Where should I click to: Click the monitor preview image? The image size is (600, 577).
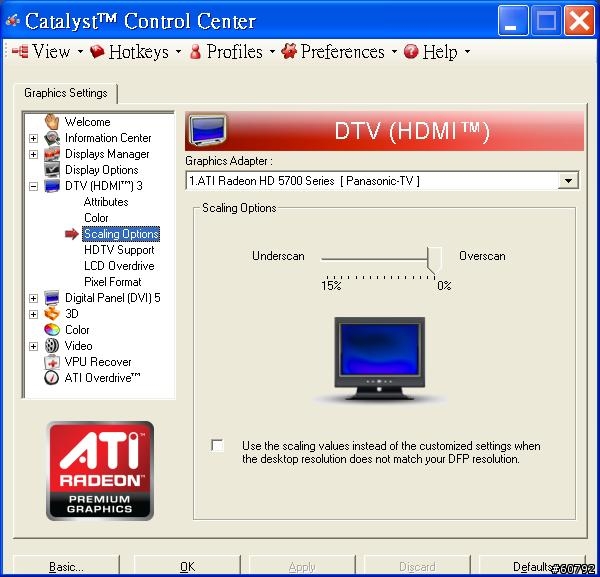click(380, 359)
